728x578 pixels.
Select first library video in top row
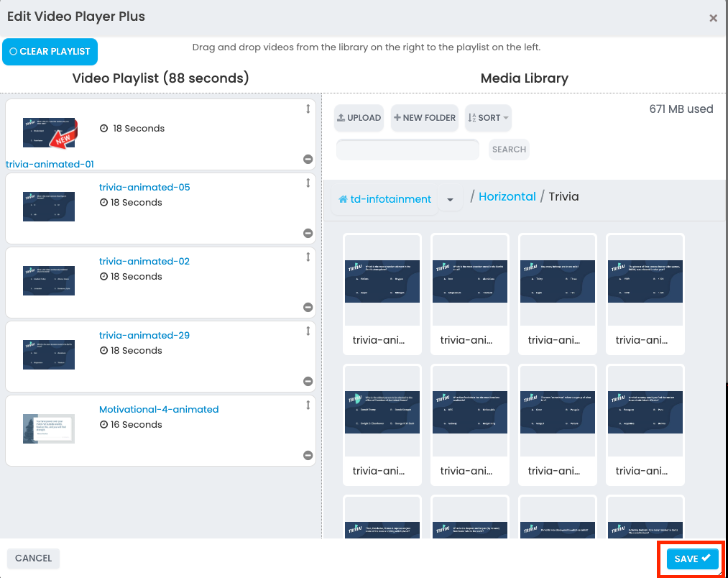click(382, 294)
